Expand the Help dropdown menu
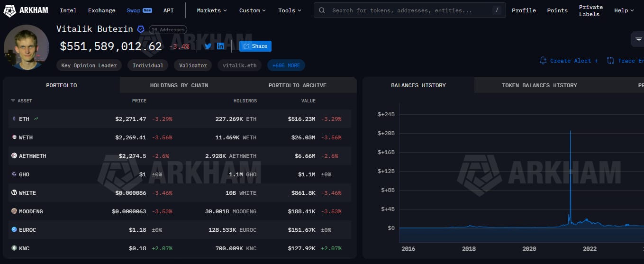 coord(624,10)
